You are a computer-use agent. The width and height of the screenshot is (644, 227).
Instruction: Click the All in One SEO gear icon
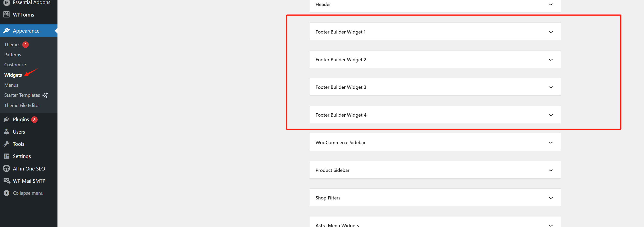pyautogui.click(x=6, y=169)
